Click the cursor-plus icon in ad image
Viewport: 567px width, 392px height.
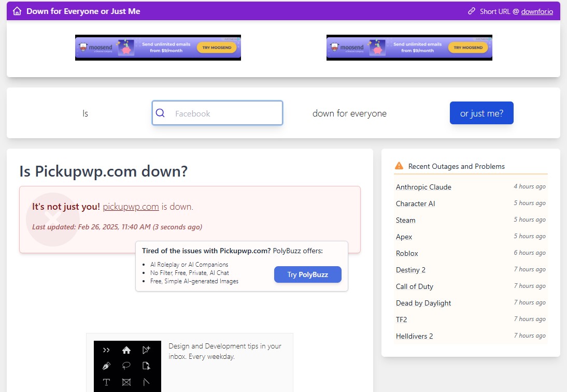point(146,350)
